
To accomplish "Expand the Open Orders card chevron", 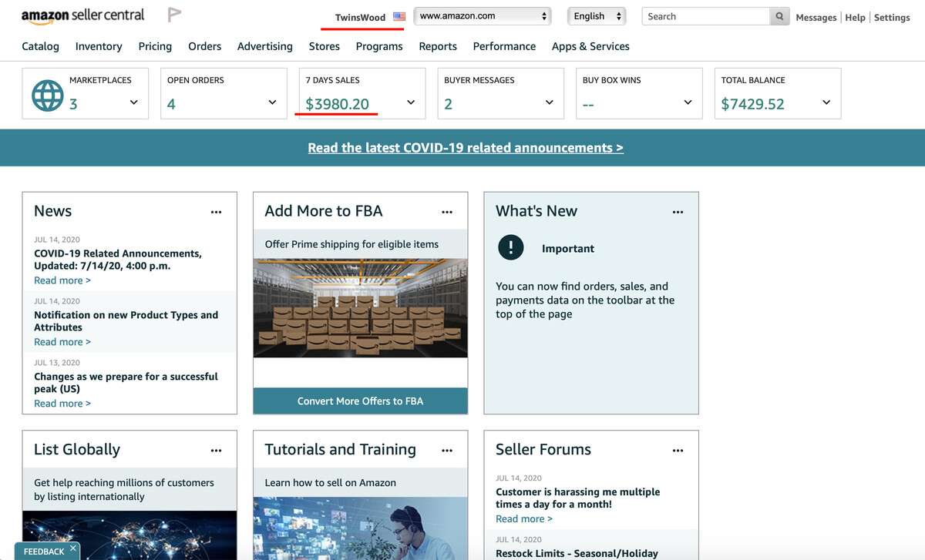I will pyautogui.click(x=272, y=102).
